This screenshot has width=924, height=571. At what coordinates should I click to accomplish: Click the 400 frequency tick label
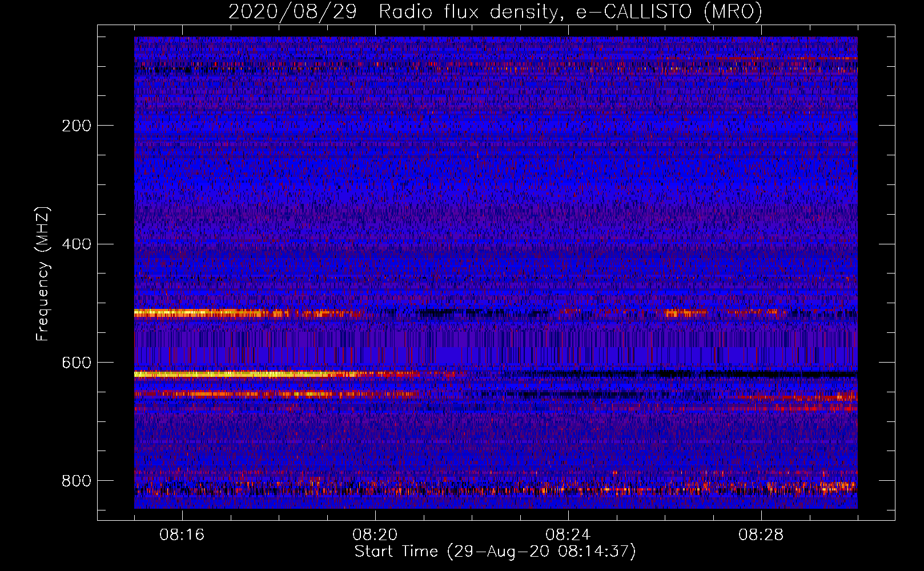[77, 244]
